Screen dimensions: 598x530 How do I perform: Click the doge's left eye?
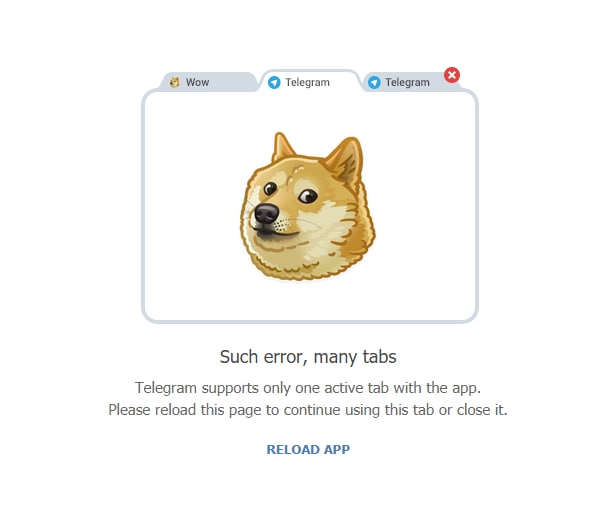(x=270, y=188)
